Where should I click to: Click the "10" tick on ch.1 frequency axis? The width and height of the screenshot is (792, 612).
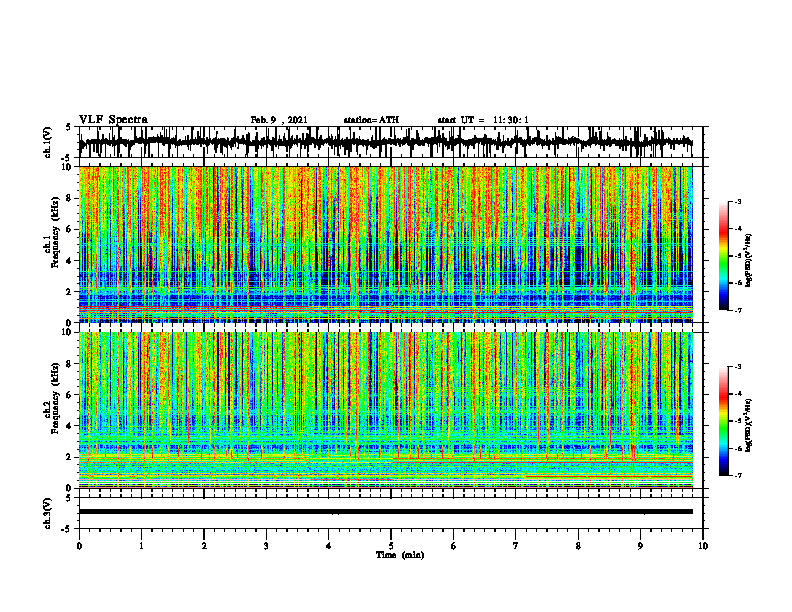68,167
